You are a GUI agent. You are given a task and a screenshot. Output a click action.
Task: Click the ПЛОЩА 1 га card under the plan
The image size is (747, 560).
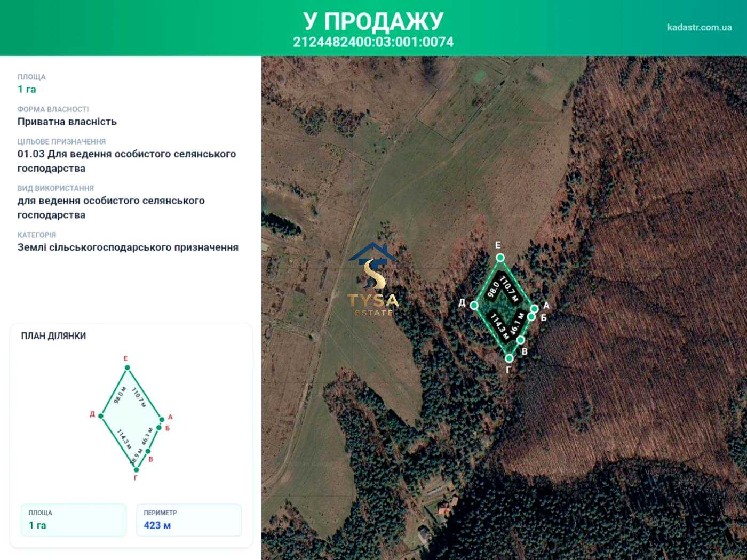pyautogui.click(x=74, y=520)
